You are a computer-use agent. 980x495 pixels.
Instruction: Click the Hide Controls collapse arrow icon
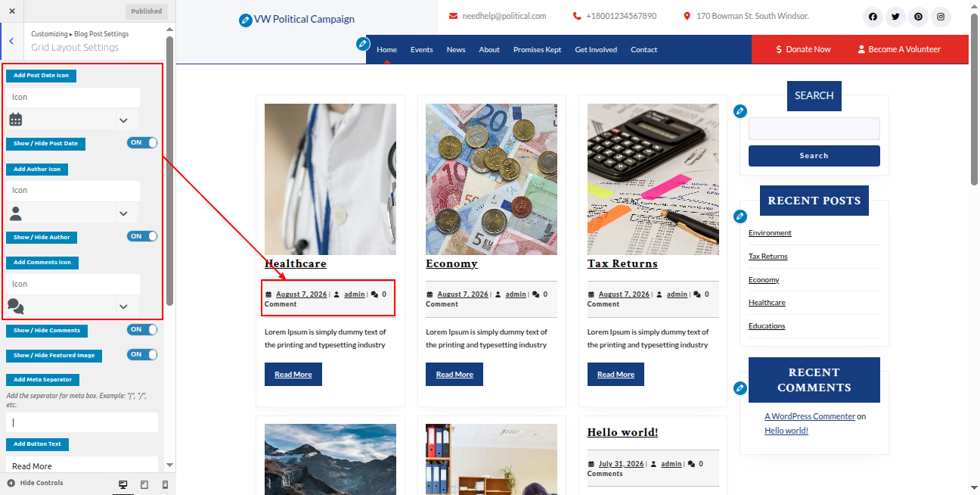point(11,483)
